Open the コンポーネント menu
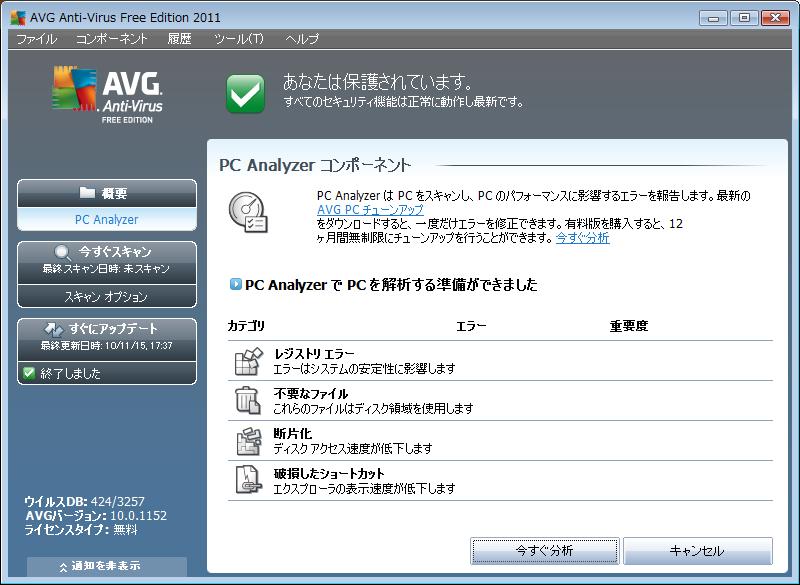This screenshot has height=585, width=800. [x=112, y=39]
